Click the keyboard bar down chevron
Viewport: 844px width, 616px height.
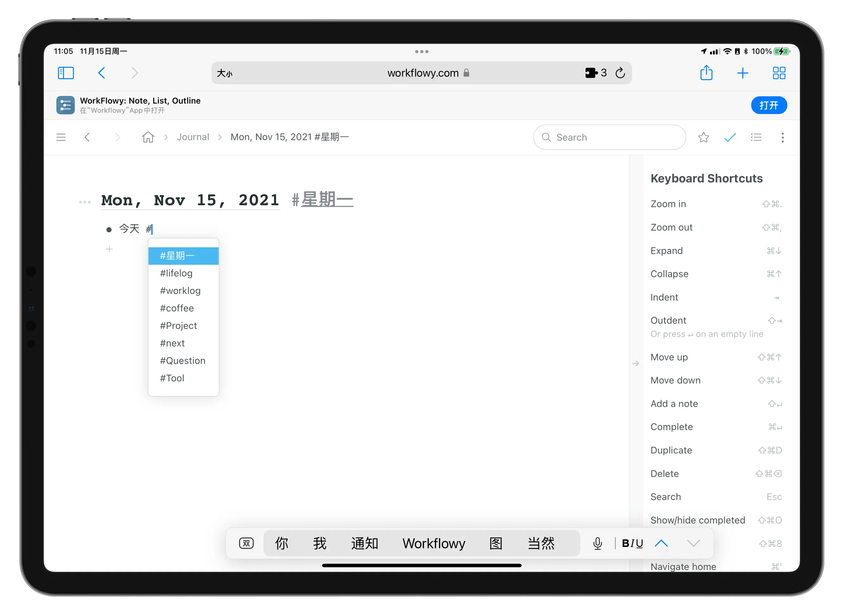click(x=693, y=543)
